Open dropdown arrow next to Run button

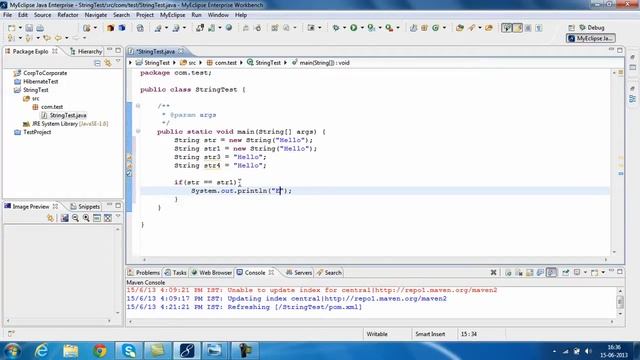click(x=362, y=28)
